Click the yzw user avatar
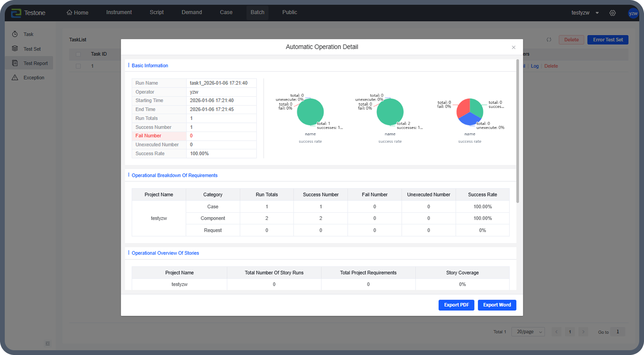The height and width of the screenshot is (355, 644). [x=633, y=13]
